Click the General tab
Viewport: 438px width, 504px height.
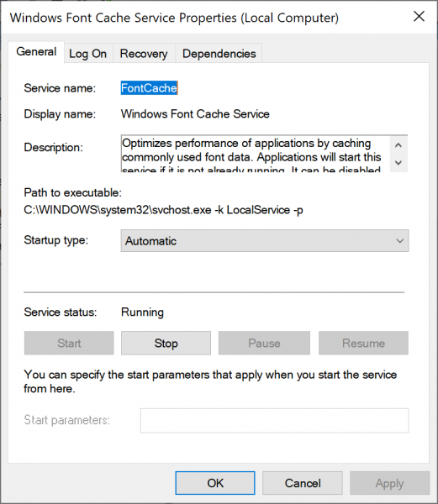click(36, 52)
